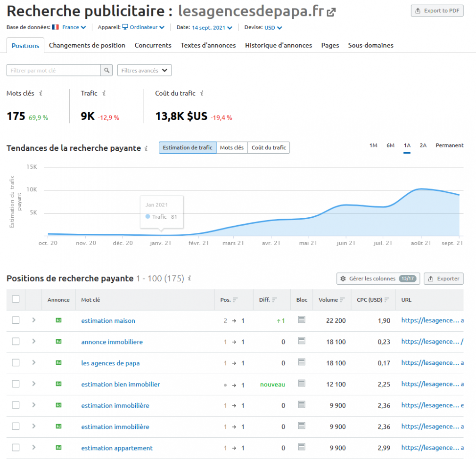
Task: Switch to Changements de position tab
Action: [87, 46]
